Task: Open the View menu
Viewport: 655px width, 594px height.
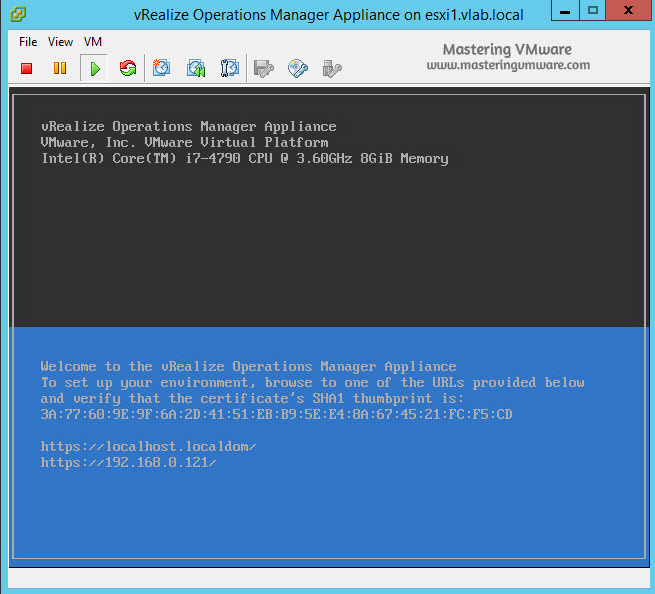Action: click(60, 42)
